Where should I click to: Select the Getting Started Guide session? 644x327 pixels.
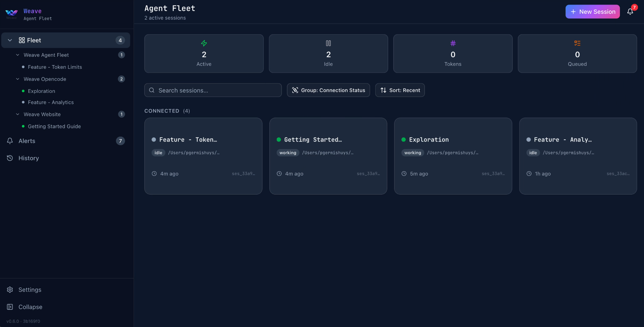pyautogui.click(x=54, y=126)
